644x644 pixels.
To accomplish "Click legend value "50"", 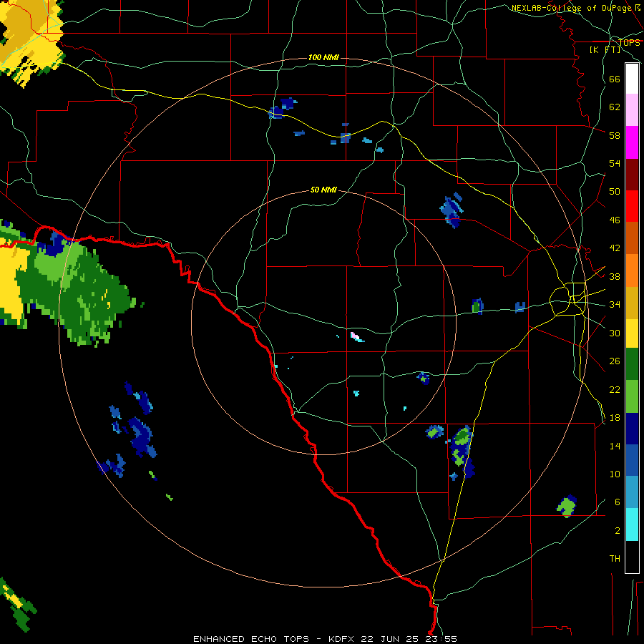I will click(615, 192).
